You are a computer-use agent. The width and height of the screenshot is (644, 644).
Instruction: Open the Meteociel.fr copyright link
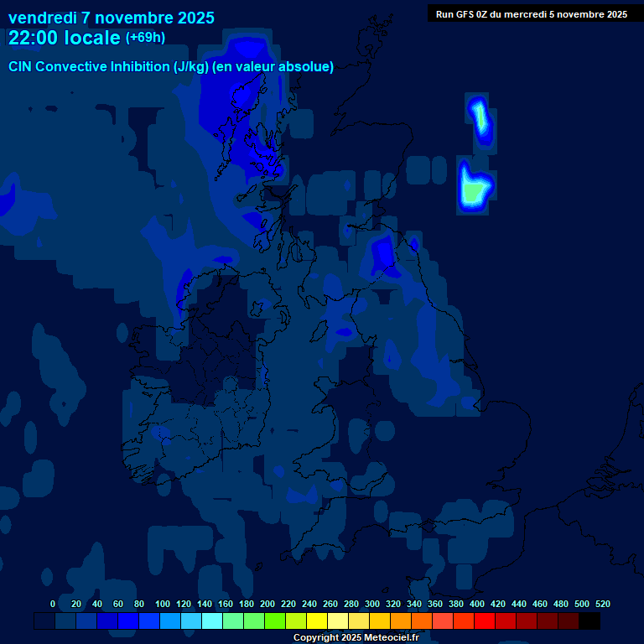click(356, 638)
